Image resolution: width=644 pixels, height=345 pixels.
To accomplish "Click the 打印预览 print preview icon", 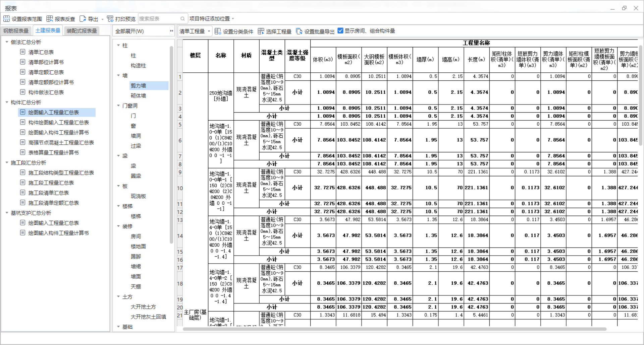I will [110, 19].
